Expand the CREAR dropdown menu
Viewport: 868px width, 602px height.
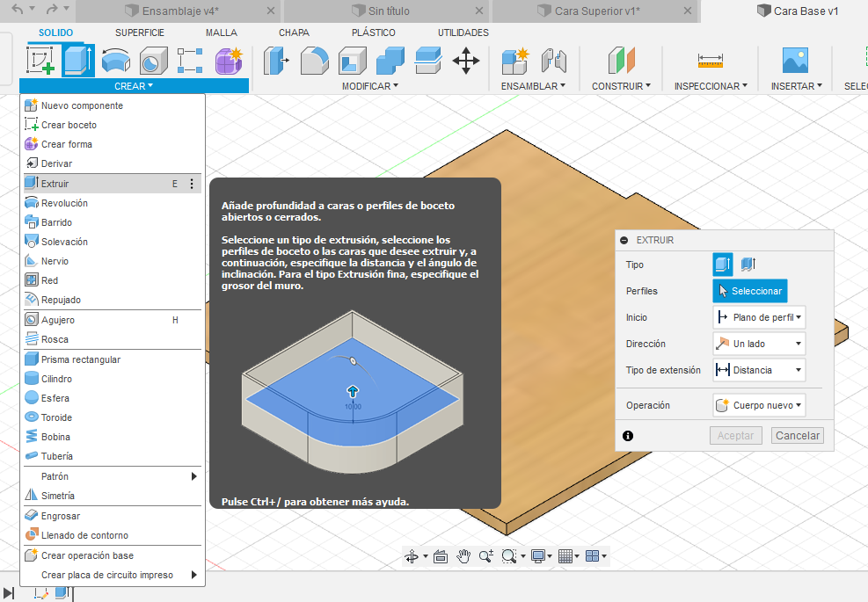click(x=134, y=86)
